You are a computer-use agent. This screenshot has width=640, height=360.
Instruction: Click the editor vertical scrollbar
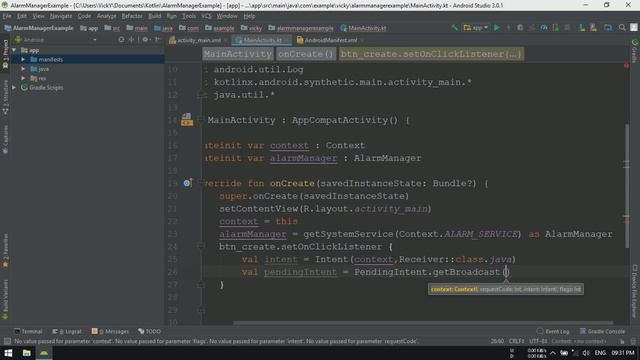click(x=627, y=185)
